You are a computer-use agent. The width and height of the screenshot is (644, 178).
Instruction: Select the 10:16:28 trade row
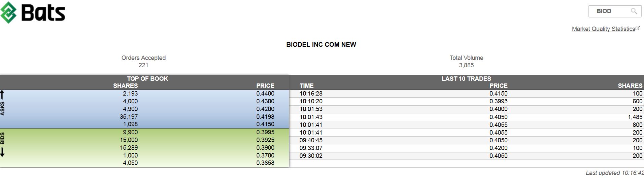311,94
